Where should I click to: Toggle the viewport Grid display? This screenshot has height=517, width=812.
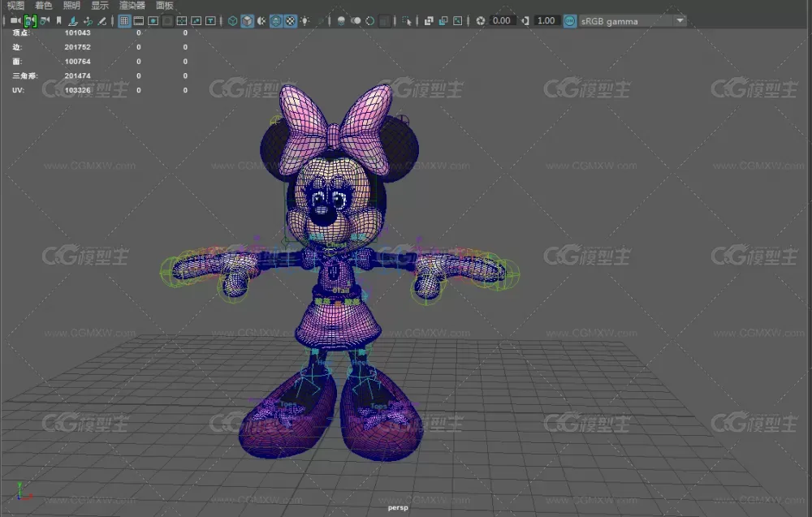click(124, 21)
